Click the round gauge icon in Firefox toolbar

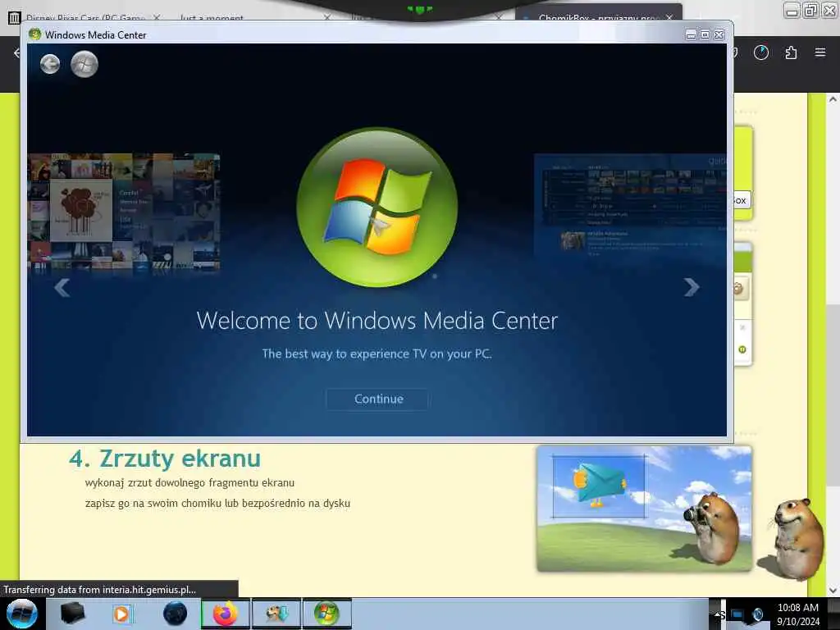point(761,52)
